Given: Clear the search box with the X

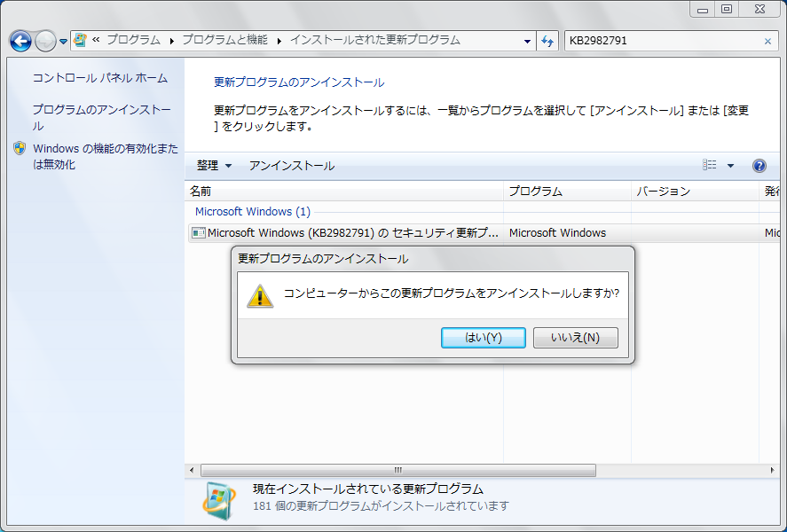Looking at the screenshot, I should pos(767,42).
